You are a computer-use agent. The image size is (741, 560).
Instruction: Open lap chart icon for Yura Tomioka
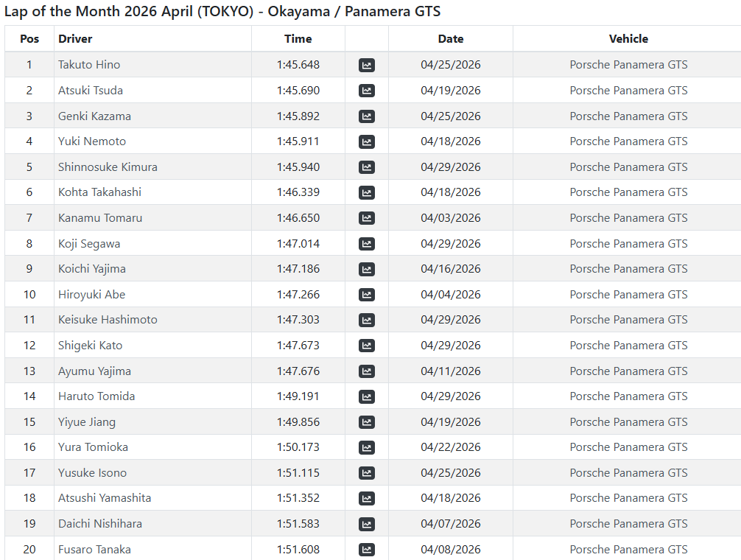coord(367,448)
